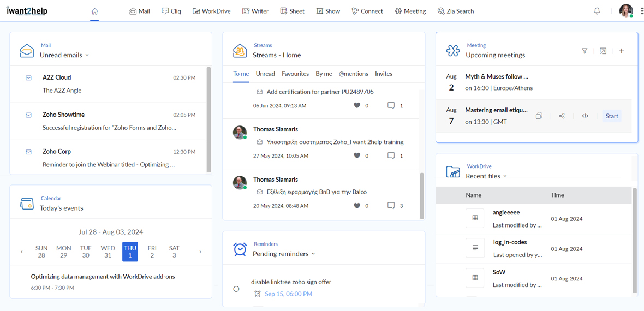Select THU 1 in the calendar week

pos(130,252)
